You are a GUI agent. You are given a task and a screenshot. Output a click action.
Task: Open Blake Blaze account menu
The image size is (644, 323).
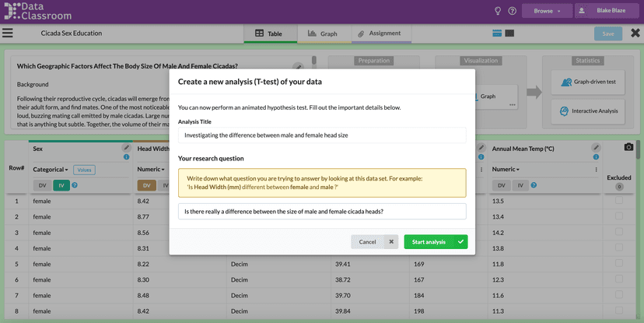pyautogui.click(x=607, y=11)
